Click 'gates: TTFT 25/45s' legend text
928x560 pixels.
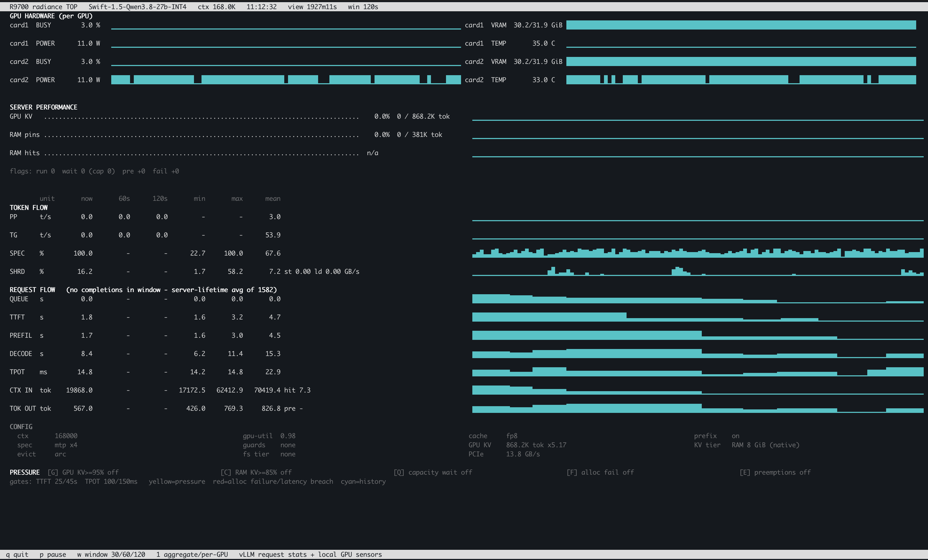pyautogui.click(x=43, y=482)
